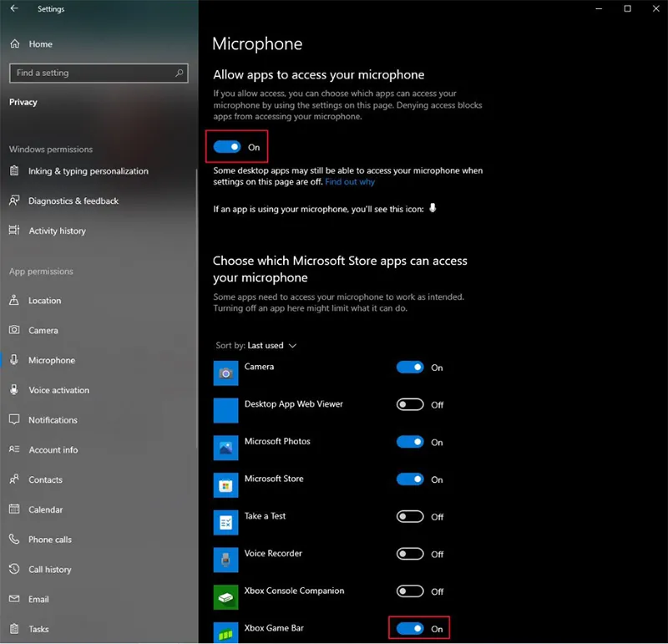668x644 pixels.
Task: Click the Email envelope icon
Action: tap(14, 598)
